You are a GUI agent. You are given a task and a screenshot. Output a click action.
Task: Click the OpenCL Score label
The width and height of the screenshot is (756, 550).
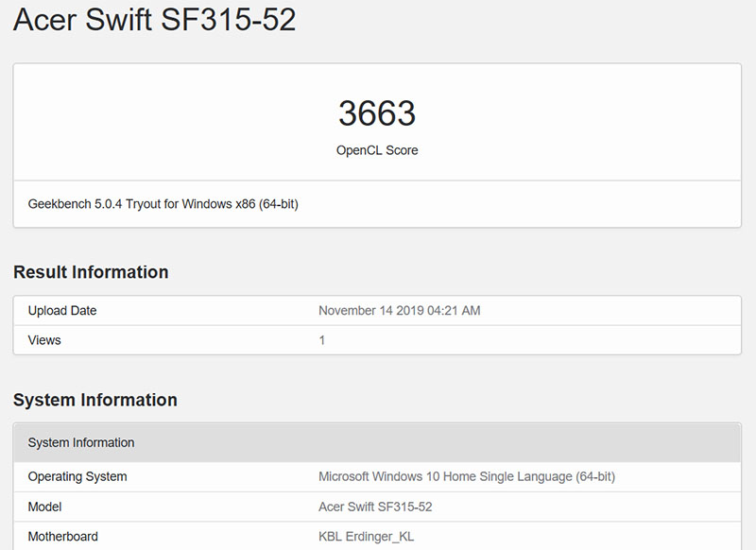pyautogui.click(x=377, y=150)
